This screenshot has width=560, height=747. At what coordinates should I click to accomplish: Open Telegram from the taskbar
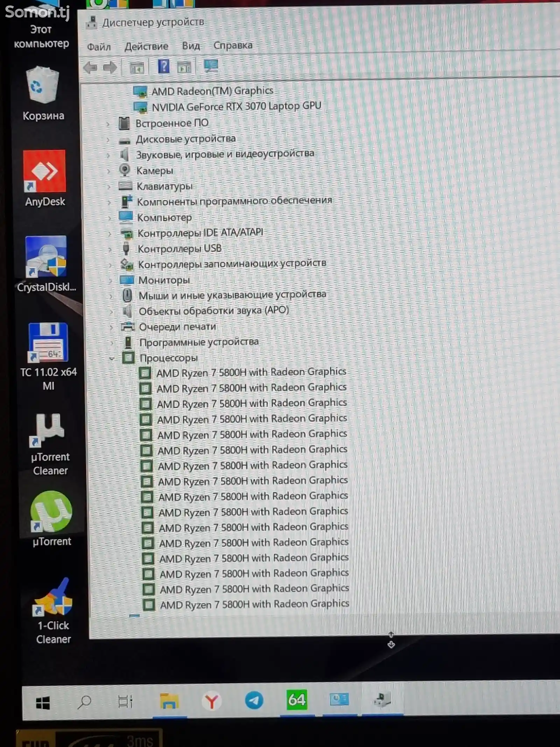pyautogui.click(x=254, y=700)
